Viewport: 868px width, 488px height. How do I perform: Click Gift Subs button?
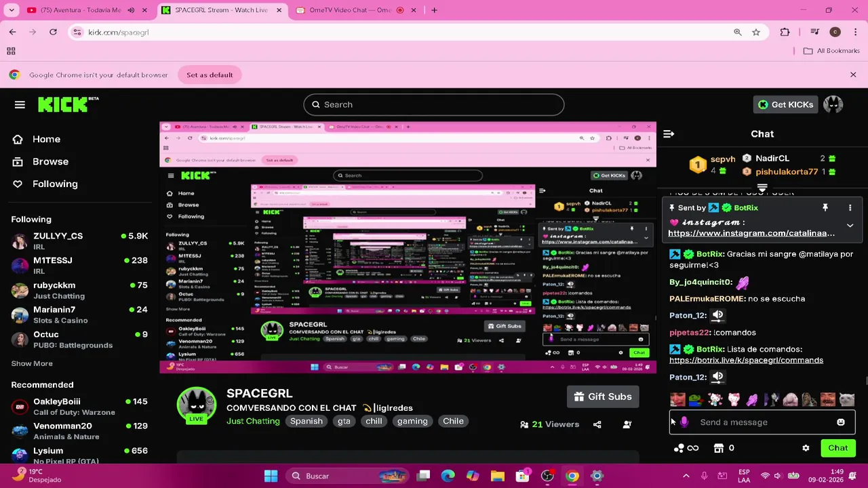[603, 397]
